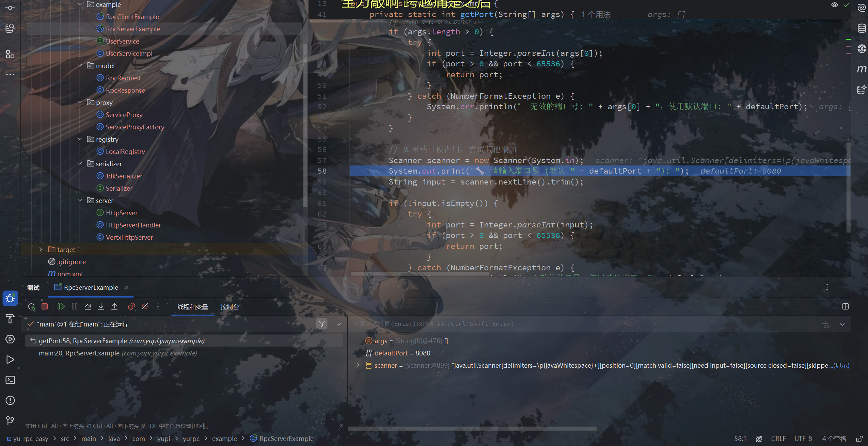Click the Pause program icon

pos(75,306)
